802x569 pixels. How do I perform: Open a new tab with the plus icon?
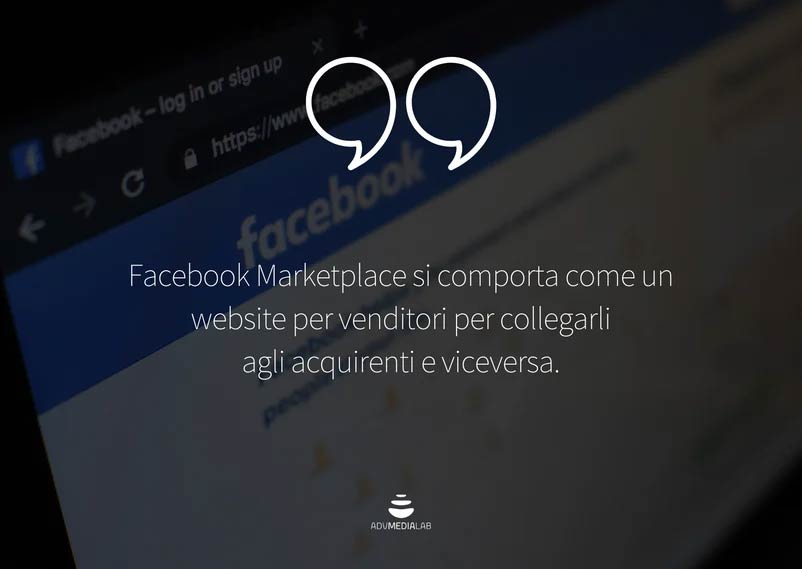pyautogui.click(x=361, y=29)
